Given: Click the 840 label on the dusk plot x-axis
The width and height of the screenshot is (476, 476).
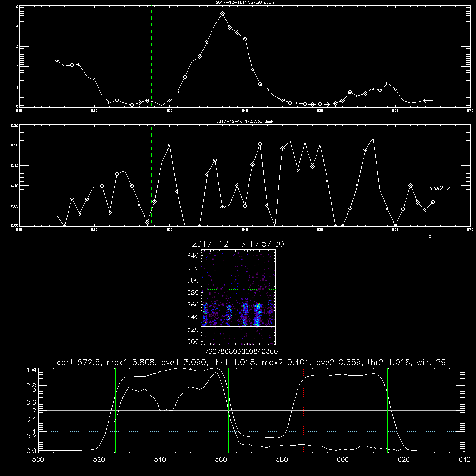Looking at the screenshot, I should pyautogui.click(x=245, y=230).
